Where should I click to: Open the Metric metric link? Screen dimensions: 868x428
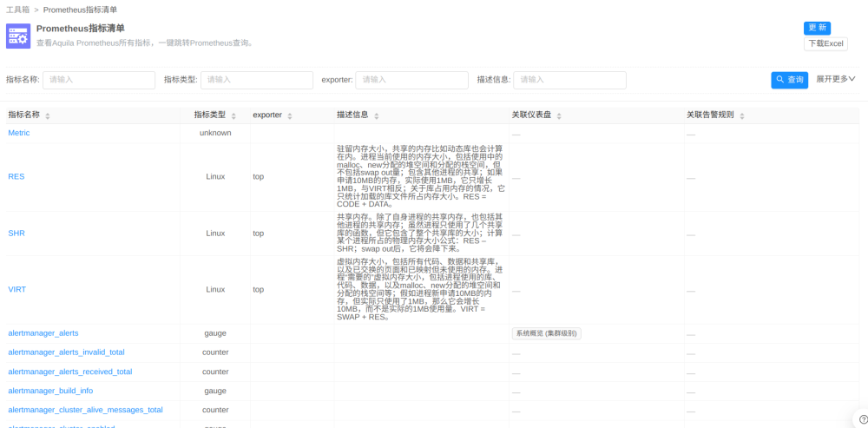(19, 133)
